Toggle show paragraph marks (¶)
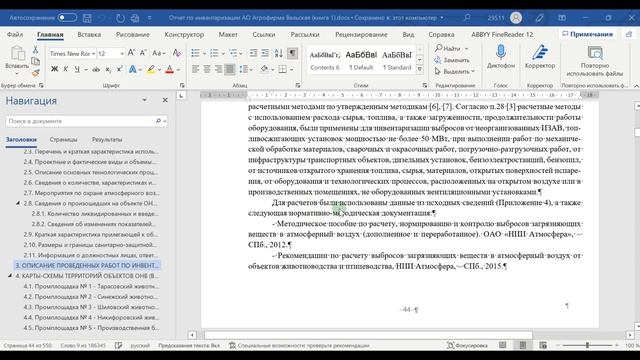This screenshot has width=640, height=360. tap(292, 53)
